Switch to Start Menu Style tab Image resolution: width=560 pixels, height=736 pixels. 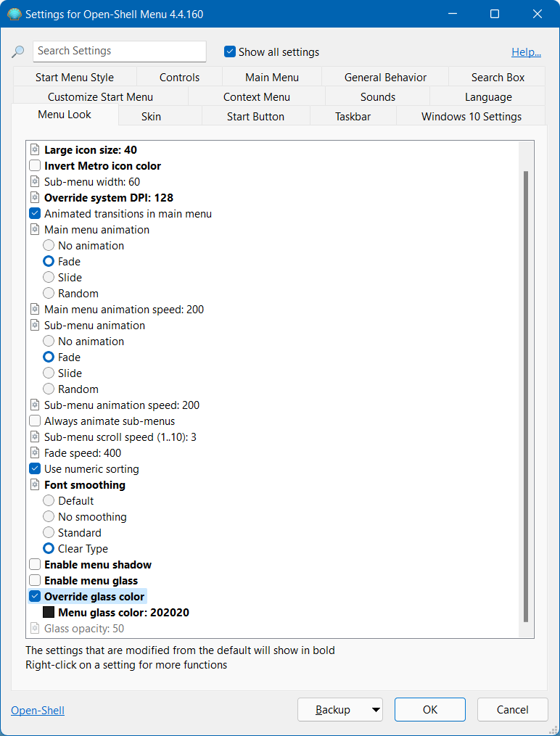pyautogui.click(x=75, y=78)
